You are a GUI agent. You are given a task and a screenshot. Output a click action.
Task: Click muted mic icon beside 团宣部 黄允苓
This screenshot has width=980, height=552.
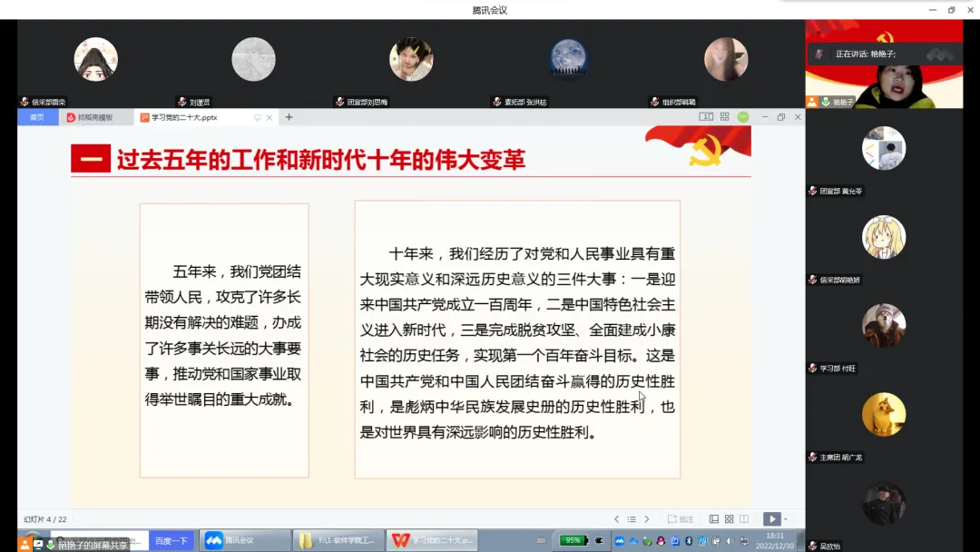[x=812, y=191]
